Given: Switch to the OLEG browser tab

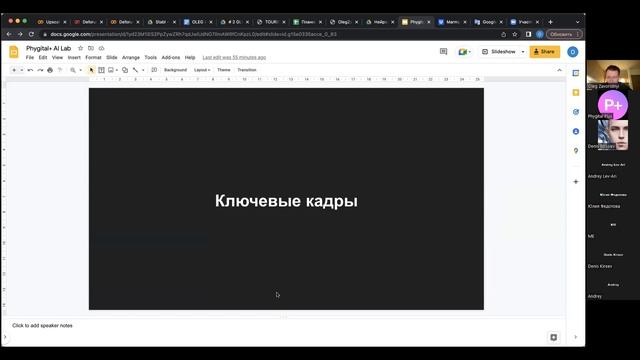Looking at the screenshot, I should 197,22.
